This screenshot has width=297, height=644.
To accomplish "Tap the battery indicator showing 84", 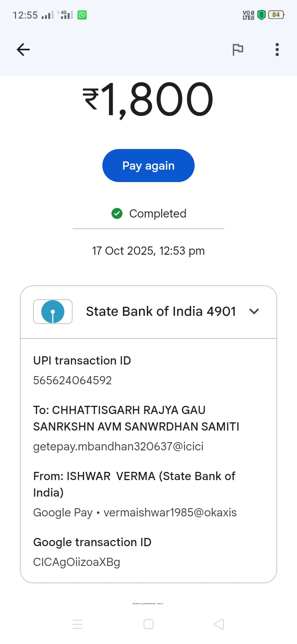I will click(276, 15).
